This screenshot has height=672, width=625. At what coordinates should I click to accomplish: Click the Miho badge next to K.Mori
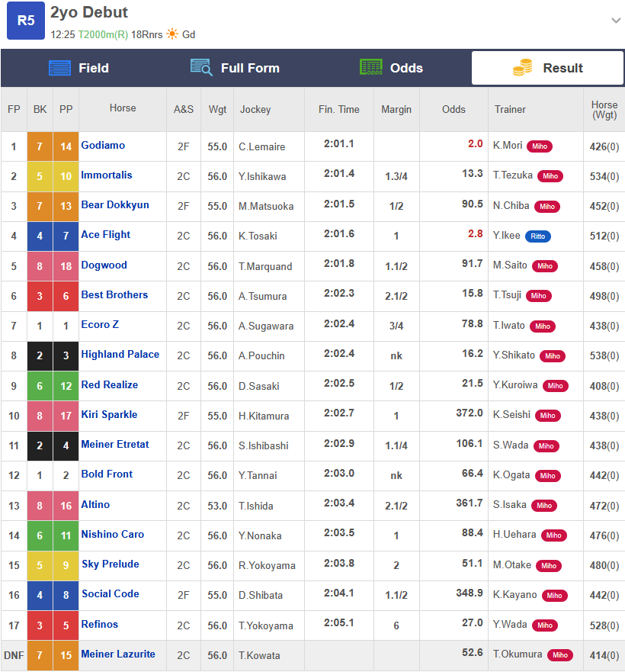[x=540, y=146]
